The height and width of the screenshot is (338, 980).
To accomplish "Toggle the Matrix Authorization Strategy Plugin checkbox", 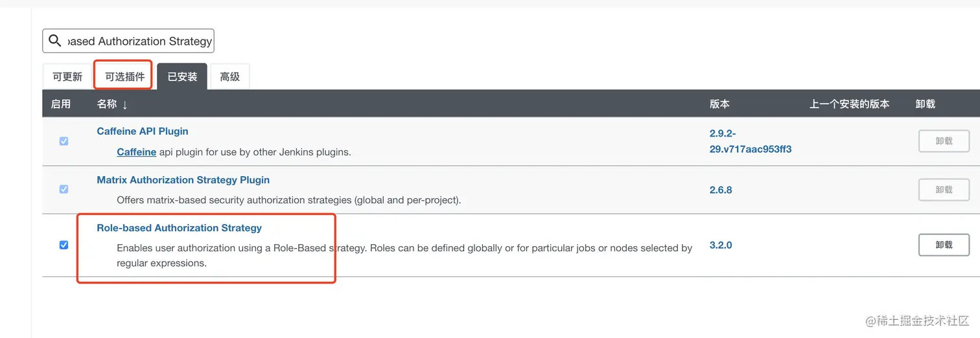I will [64, 189].
